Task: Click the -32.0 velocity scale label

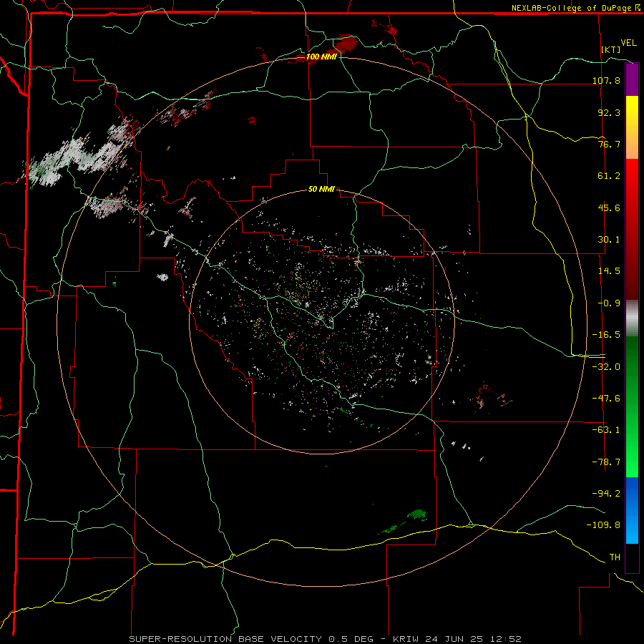Action: (x=606, y=367)
